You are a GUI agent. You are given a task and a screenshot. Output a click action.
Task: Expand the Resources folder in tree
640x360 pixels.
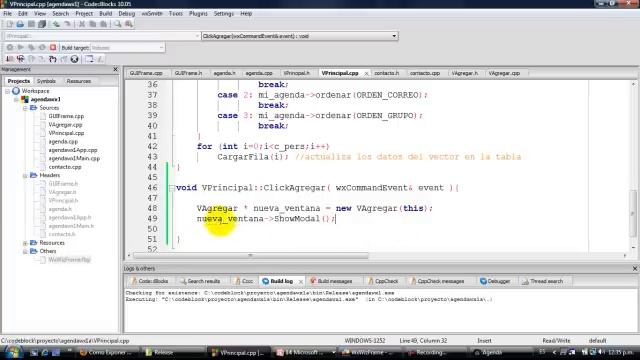(25, 243)
